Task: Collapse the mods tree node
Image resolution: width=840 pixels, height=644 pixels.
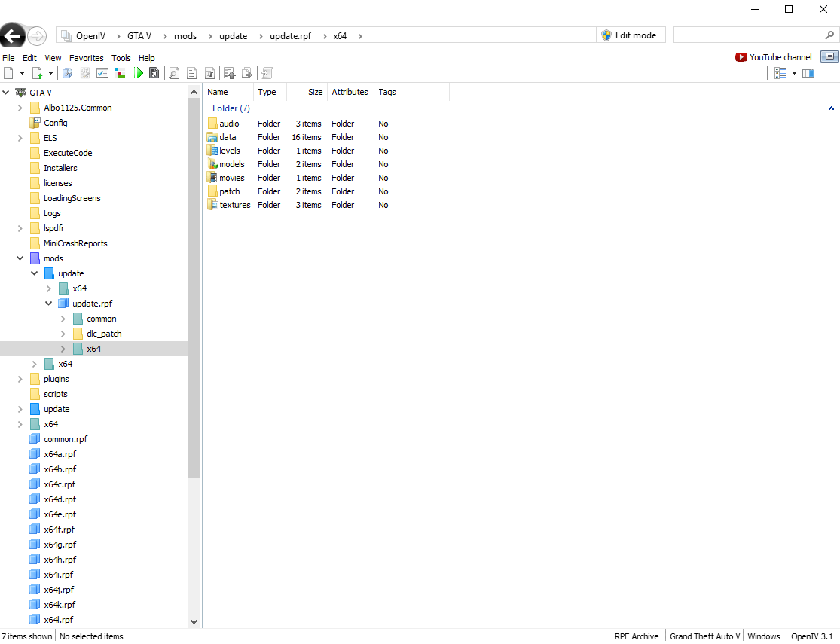Action: [20, 258]
